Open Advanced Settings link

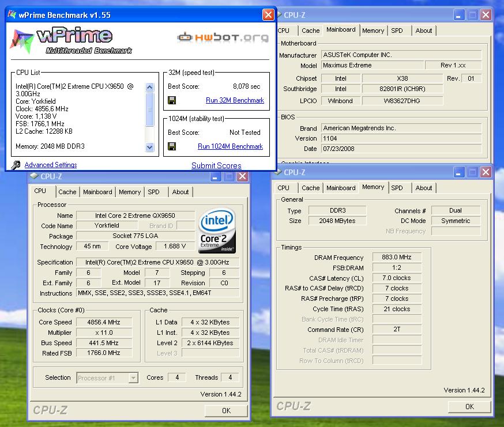click(x=51, y=165)
